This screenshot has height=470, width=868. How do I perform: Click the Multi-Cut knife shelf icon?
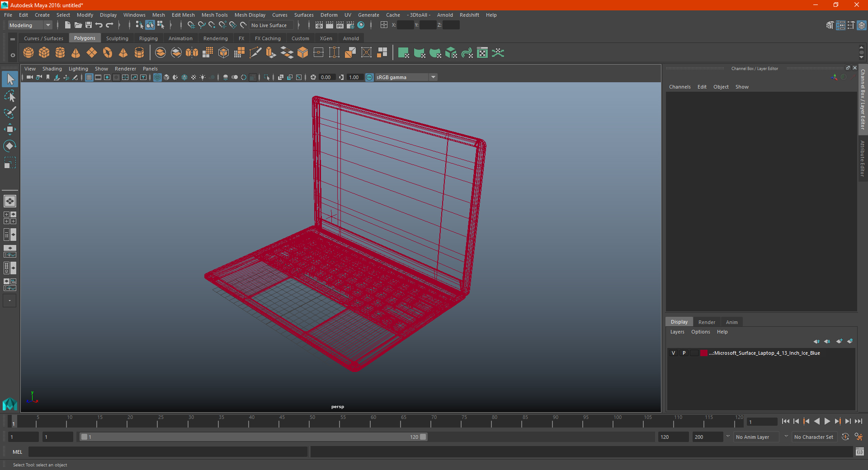(x=255, y=53)
